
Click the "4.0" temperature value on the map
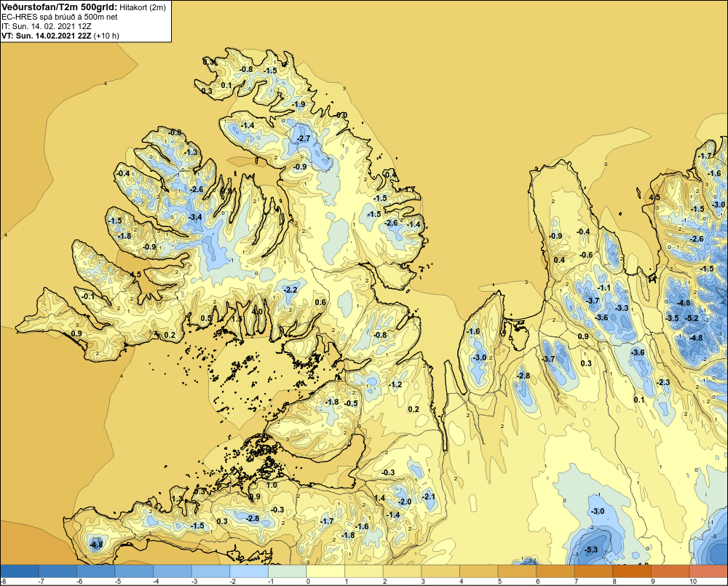(257, 312)
